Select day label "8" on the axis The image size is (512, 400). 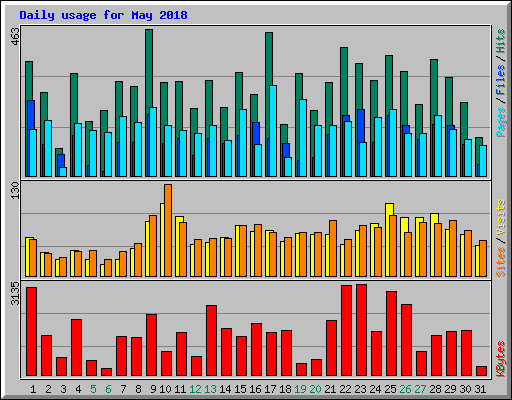(138, 389)
